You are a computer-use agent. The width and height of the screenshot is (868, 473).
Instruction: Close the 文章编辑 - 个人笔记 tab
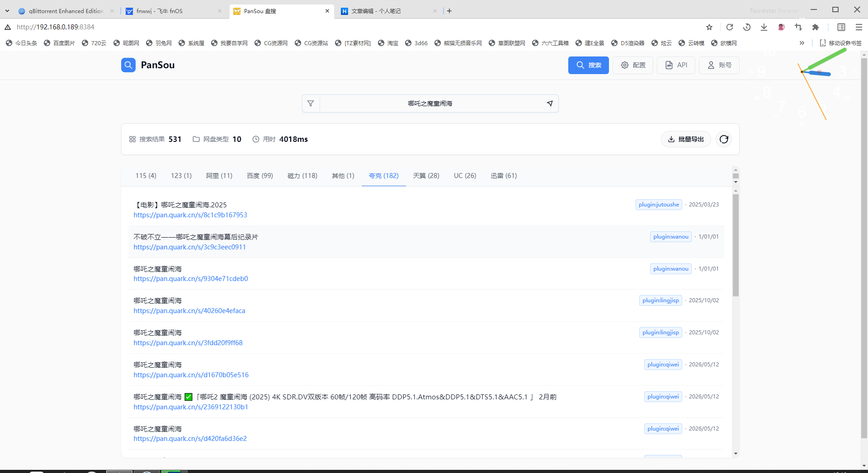tap(435, 11)
